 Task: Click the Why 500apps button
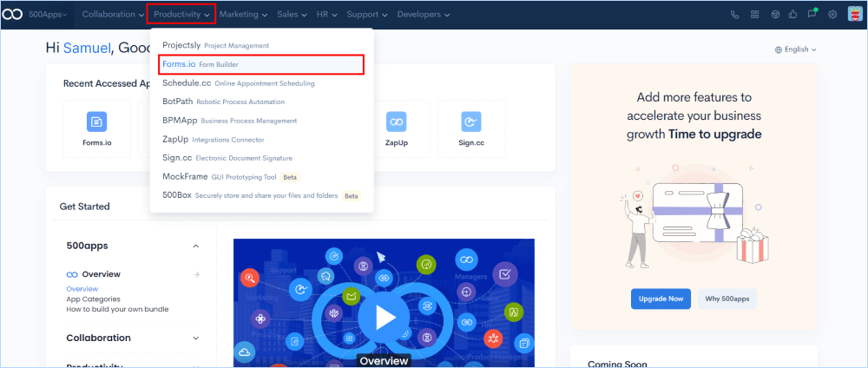tap(727, 299)
